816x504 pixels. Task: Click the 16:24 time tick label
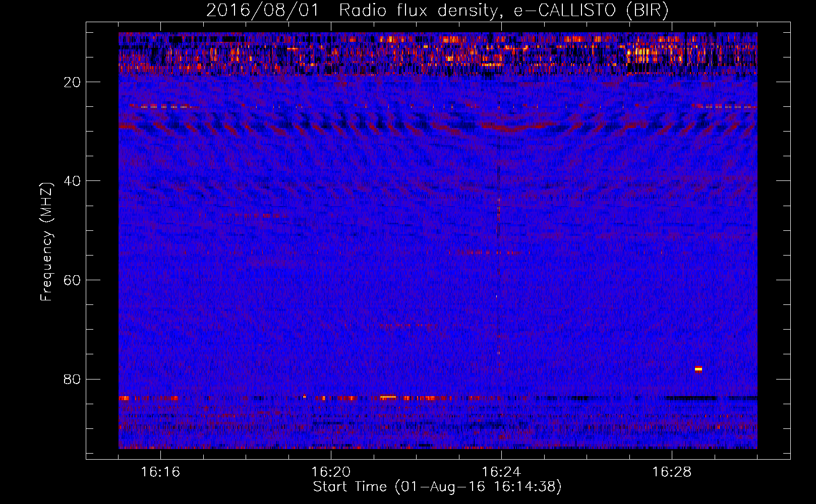point(501,472)
